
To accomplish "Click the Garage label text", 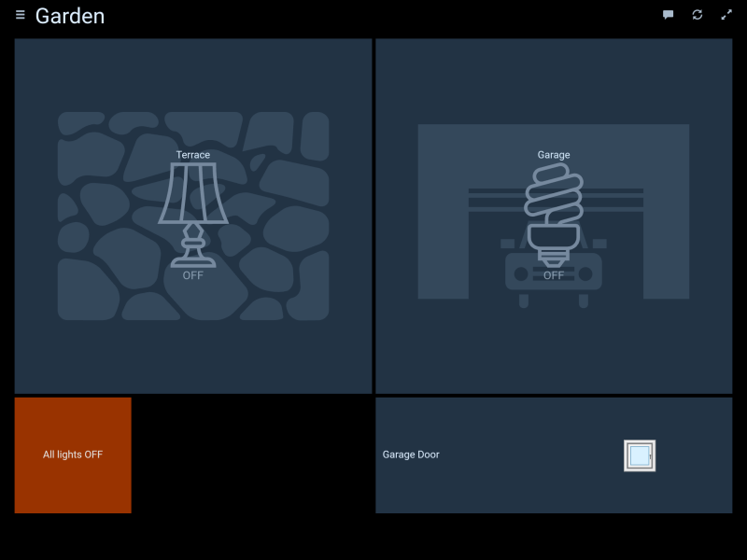I will point(554,155).
